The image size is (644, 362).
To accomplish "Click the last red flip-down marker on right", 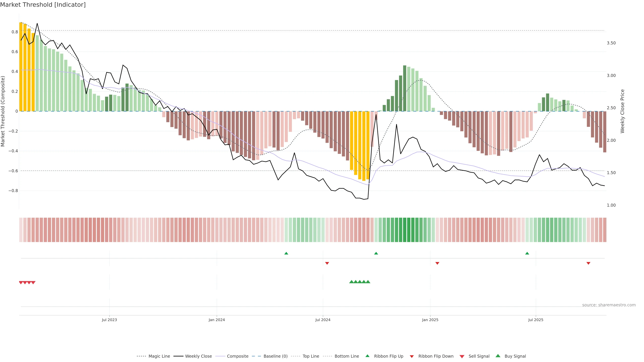I will pyautogui.click(x=588, y=263).
